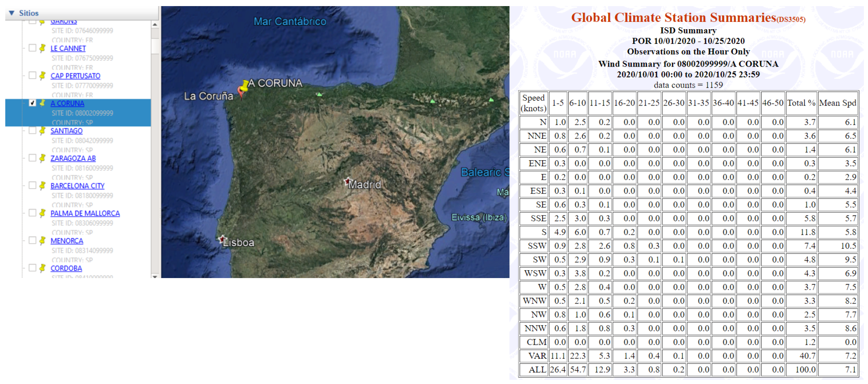Check the ZARAGOZA AB checkbox
Screen dimensions: 868x384
[32, 158]
